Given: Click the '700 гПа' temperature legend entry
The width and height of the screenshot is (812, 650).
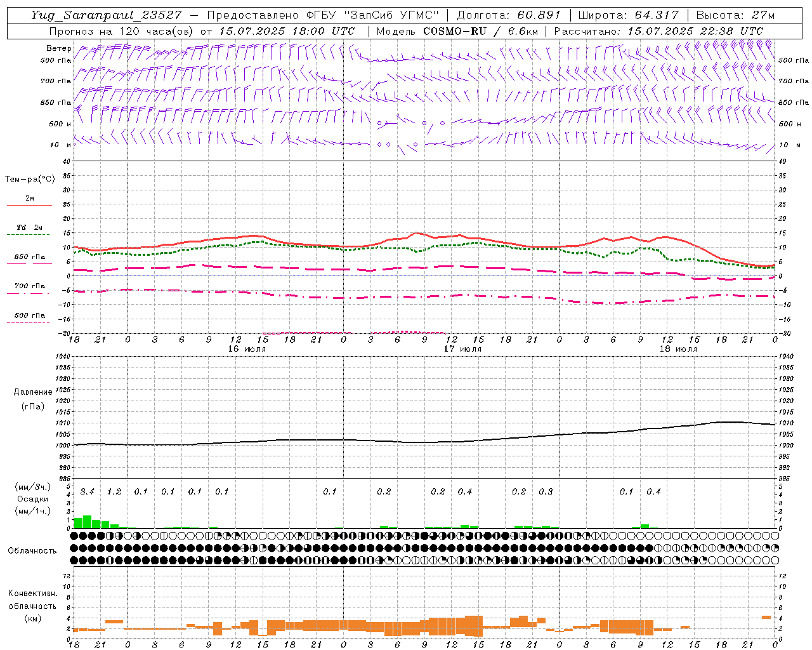Looking at the screenshot, I should (29, 286).
